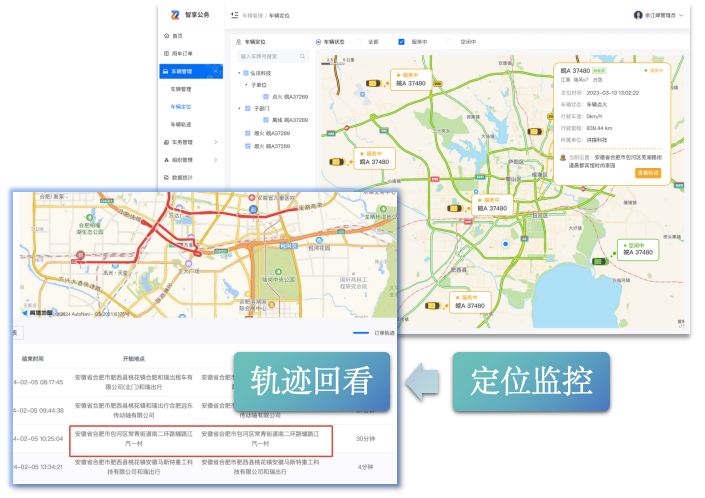The height and width of the screenshot is (498, 705).
Task: Click the 开始地点 column header
Action: pyautogui.click(x=134, y=359)
